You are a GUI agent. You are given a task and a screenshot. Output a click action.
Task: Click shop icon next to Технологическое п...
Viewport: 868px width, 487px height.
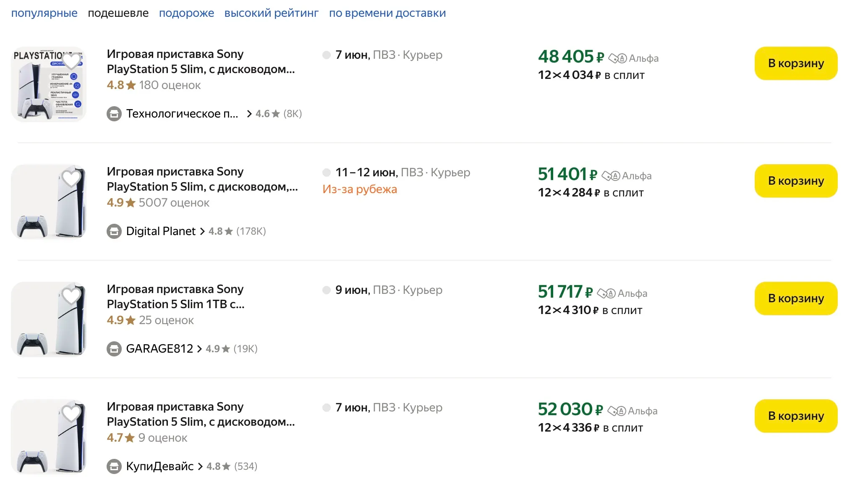(114, 114)
